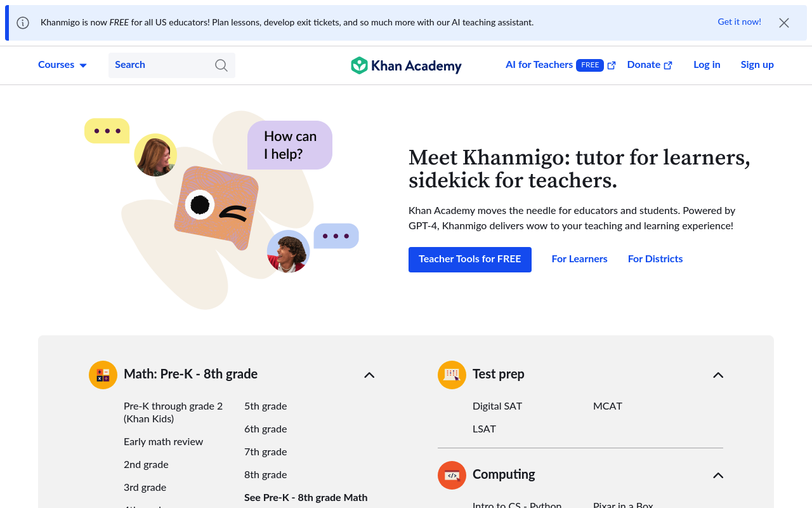The height and width of the screenshot is (508, 812).
Task: Dismiss the Khanmigo announcement banner
Action: [784, 23]
